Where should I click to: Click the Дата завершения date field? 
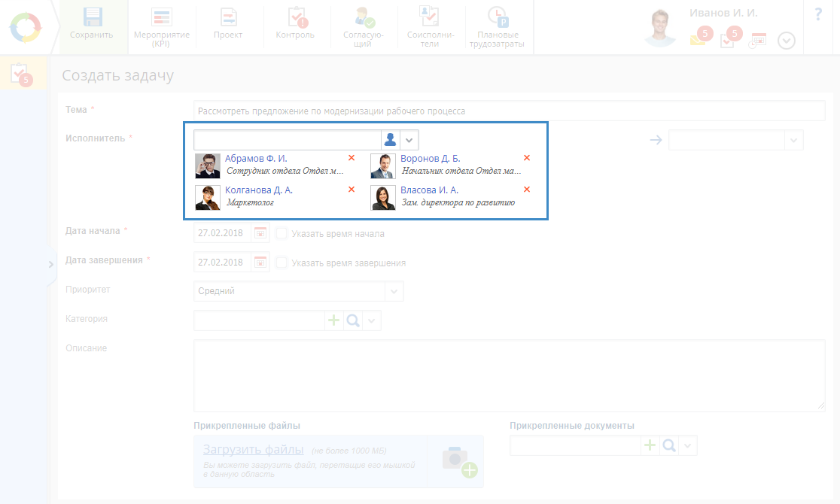point(222,263)
